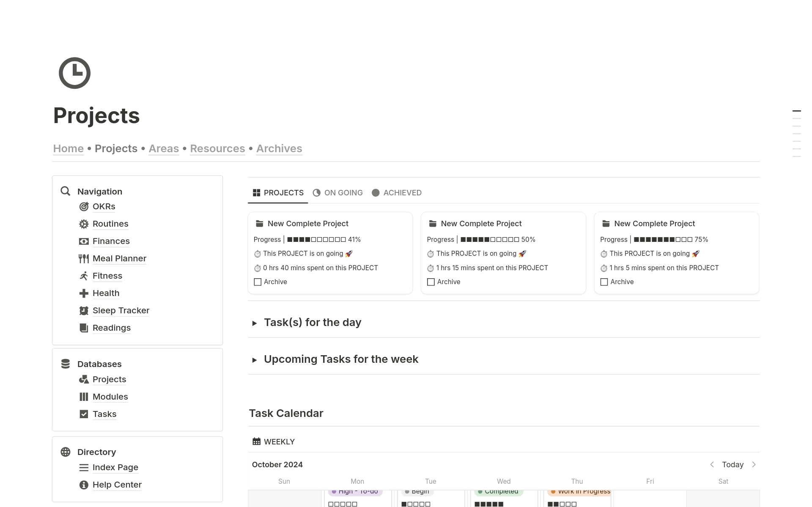Click the Task Calendar heading
The width and height of the screenshot is (812, 507).
[286, 413]
